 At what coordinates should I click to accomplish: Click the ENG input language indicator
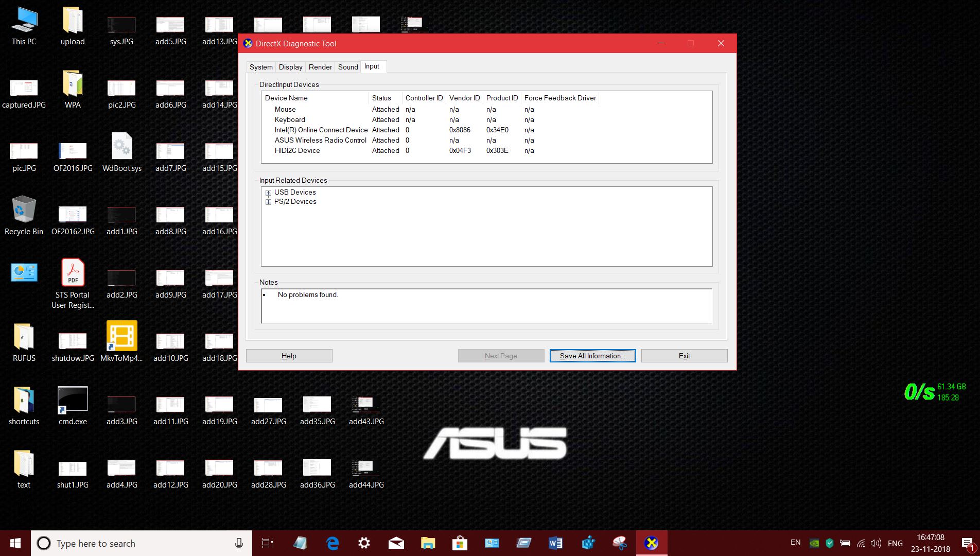895,543
